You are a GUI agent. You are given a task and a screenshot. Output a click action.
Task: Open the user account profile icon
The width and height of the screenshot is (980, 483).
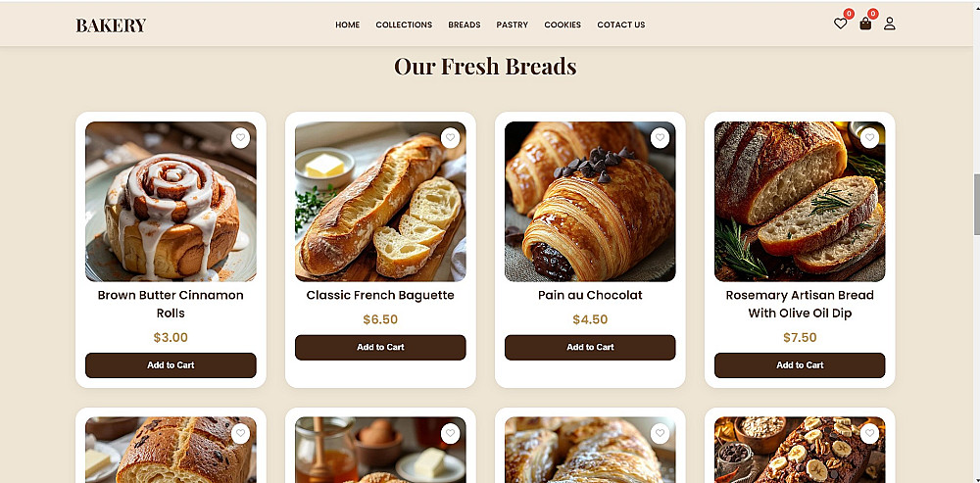tap(890, 24)
